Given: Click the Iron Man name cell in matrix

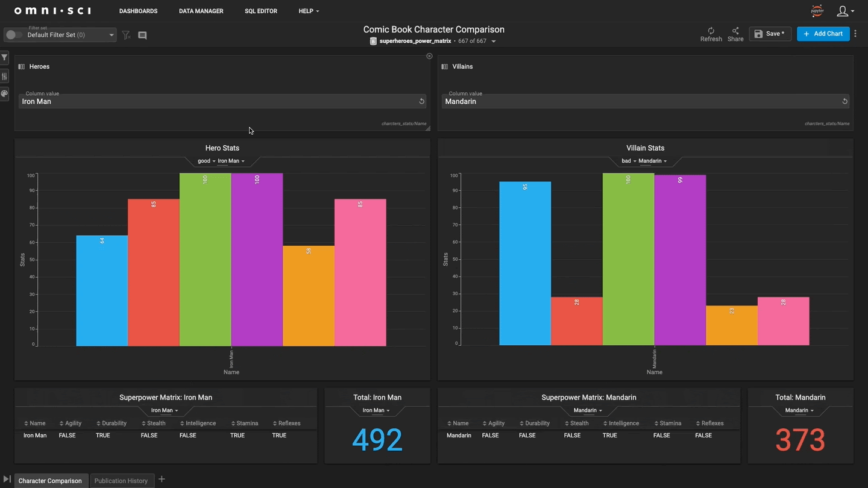Looking at the screenshot, I should click(x=35, y=436).
